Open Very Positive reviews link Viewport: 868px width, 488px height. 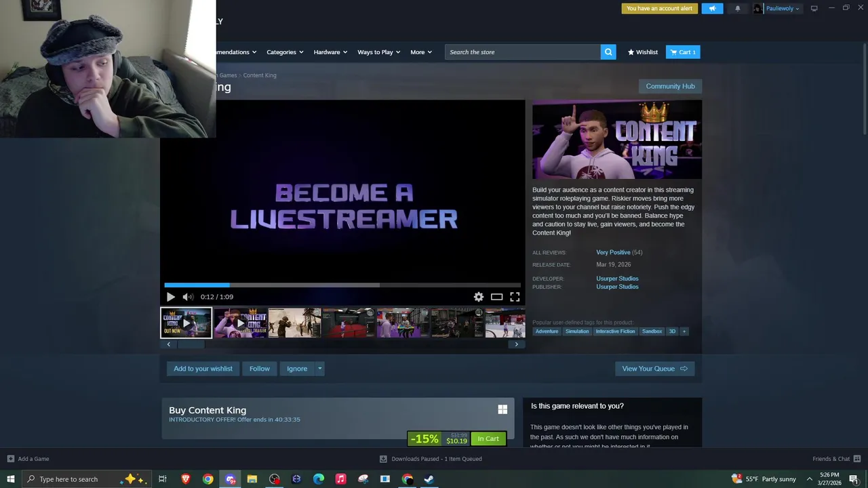tap(613, 252)
